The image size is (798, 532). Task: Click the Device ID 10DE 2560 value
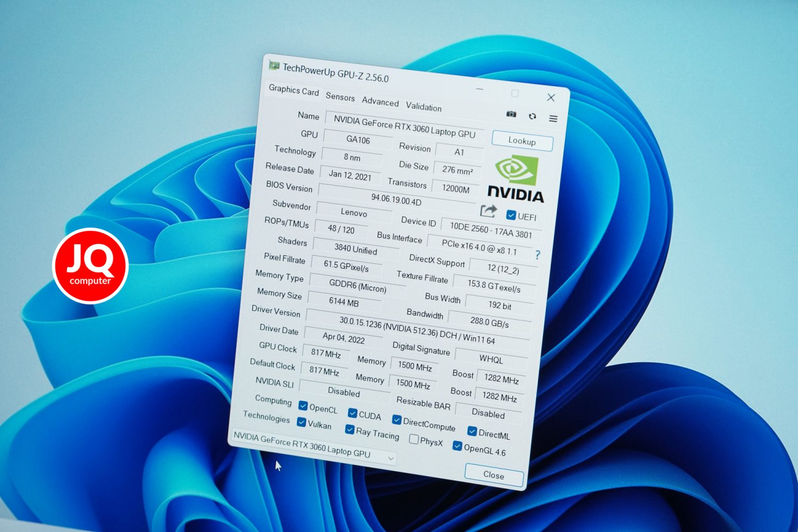[491, 230]
